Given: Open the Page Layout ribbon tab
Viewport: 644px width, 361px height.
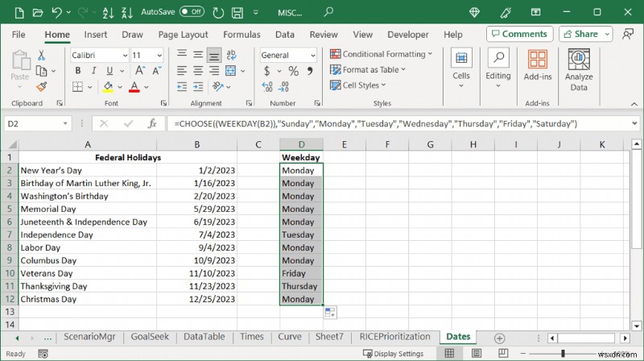Looking at the screenshot, I should pyautogui.click(x=184, y=35).
